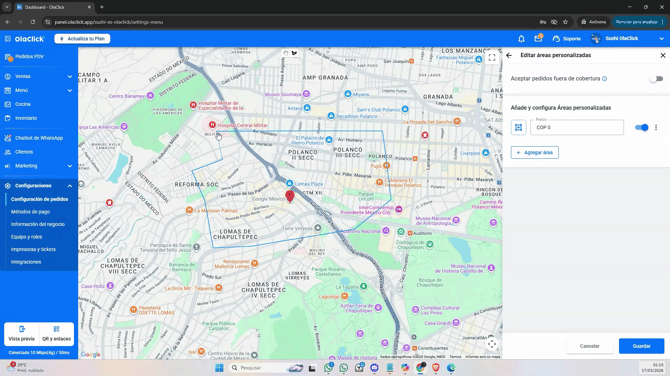This screenshot has height=376, width=670.
Task: Open a new browser tab
Action: [102, 7]
